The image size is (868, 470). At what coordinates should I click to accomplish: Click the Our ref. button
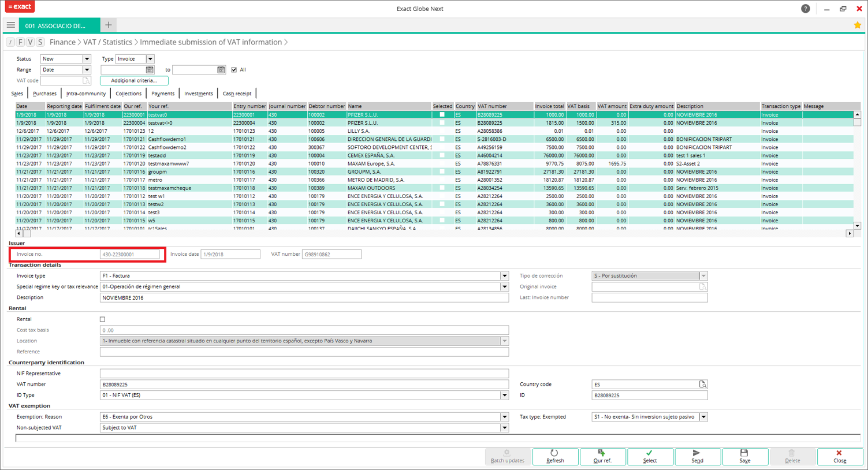(602, 456)
